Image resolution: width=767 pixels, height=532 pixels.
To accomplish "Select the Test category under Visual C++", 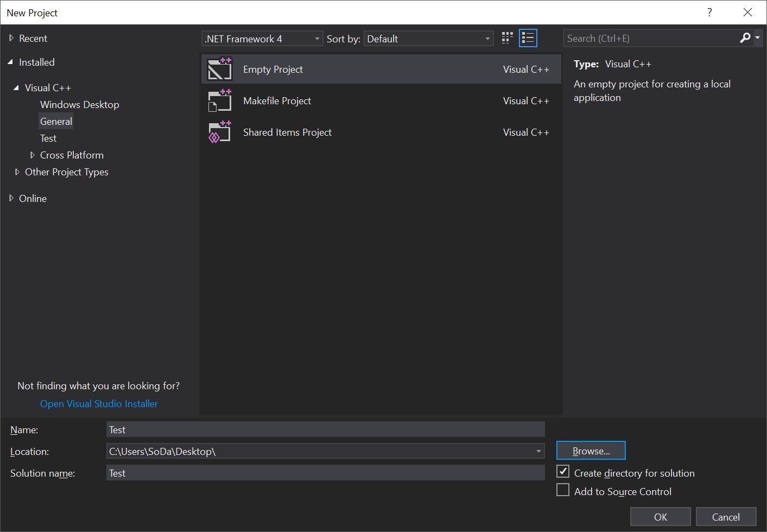I will (48, 138).
